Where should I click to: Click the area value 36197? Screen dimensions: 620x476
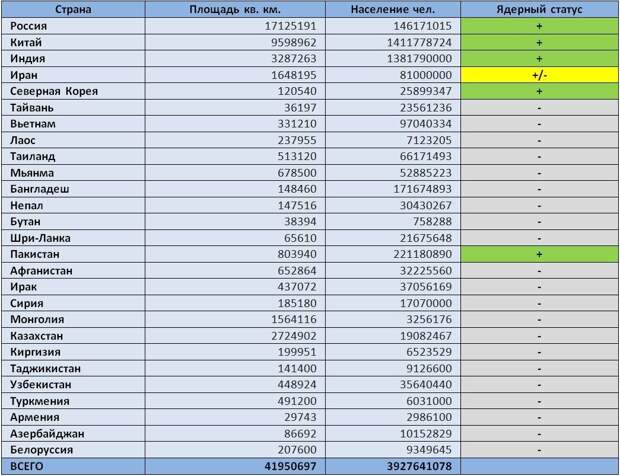(301, 108)
